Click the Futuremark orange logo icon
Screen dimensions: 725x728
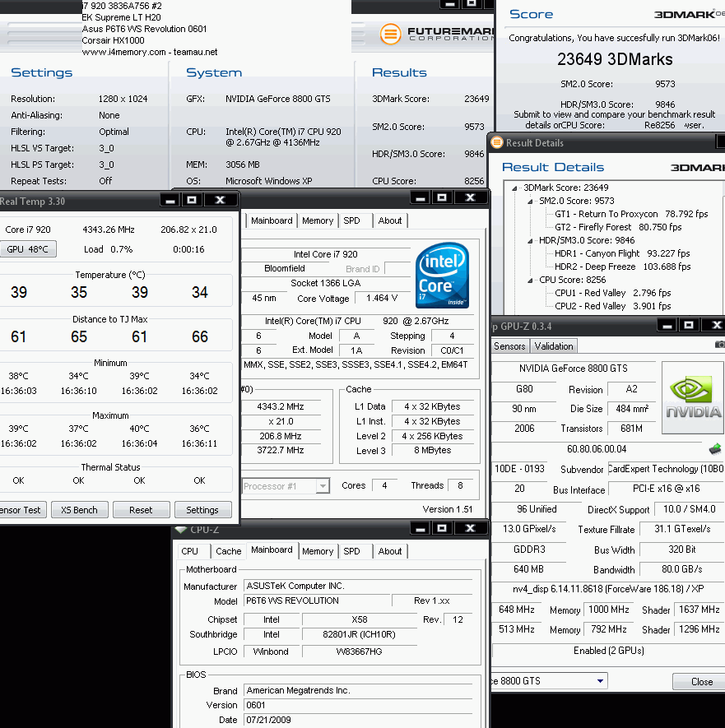click(391, 34)
